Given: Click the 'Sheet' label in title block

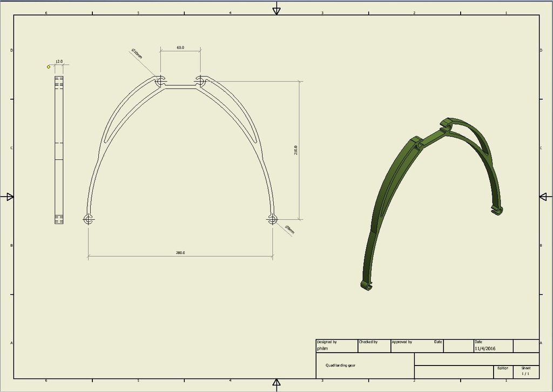Looking at the screenshot, I should click(x=526, y=368).
